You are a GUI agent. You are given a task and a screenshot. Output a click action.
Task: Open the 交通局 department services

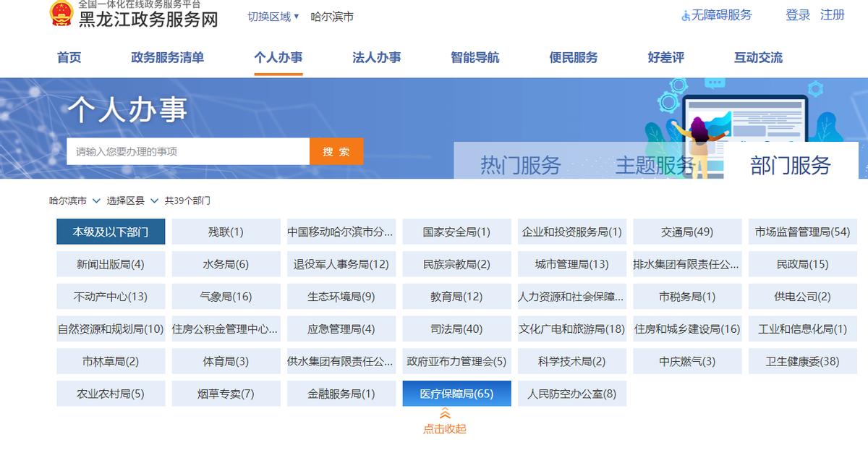click(x=687, y=232)
